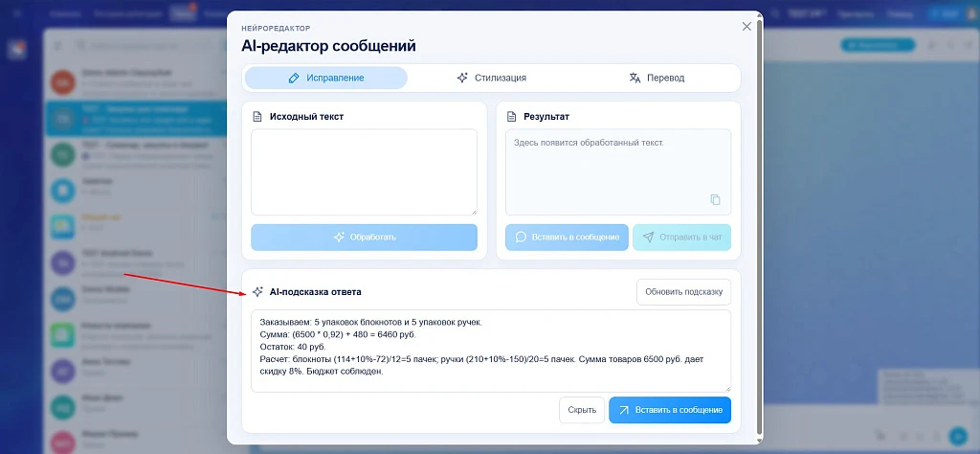
Task: Click the blue Вставить в сообщение hint button
Action: pyautogui.click(x=670, y=410)
